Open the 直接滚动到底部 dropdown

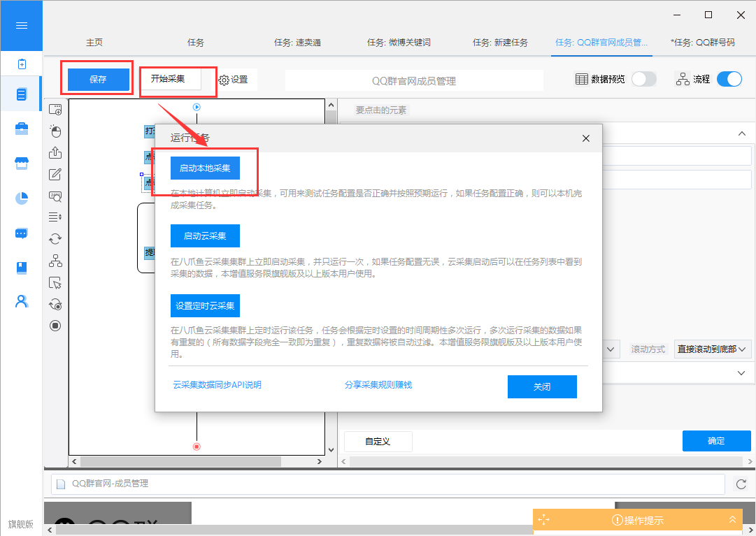point(712,349)
